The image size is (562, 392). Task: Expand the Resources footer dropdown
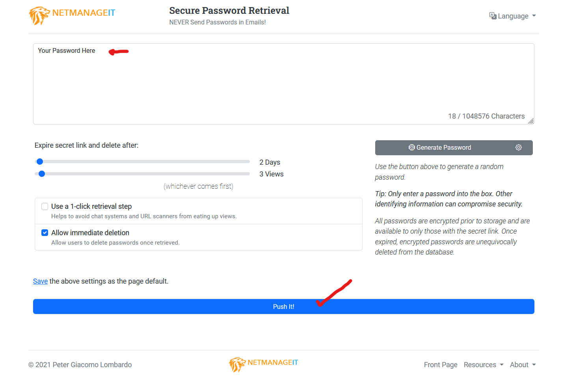[484, 365]
